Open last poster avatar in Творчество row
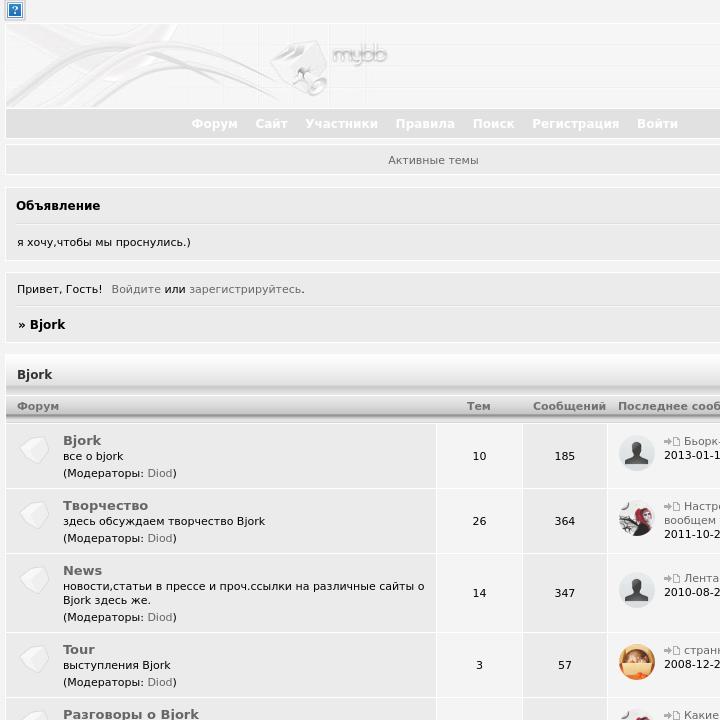 tap(636, 518)
